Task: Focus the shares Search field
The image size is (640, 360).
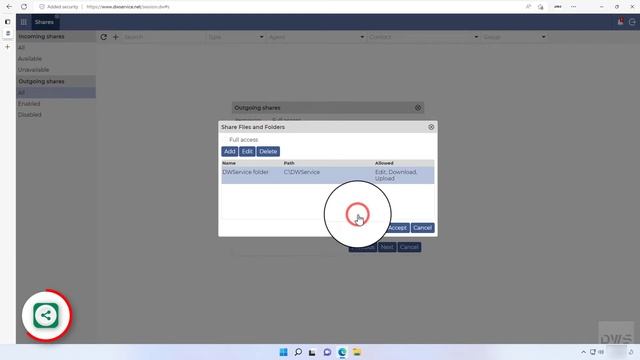Action: pos(163,37)
